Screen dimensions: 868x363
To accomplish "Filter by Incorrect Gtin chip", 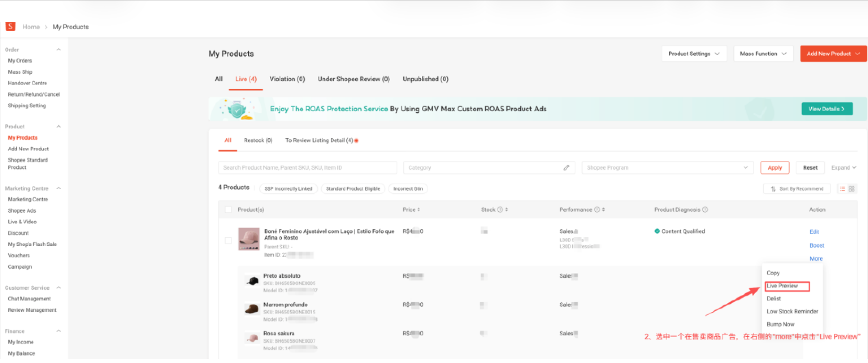I will coord(408,189).
